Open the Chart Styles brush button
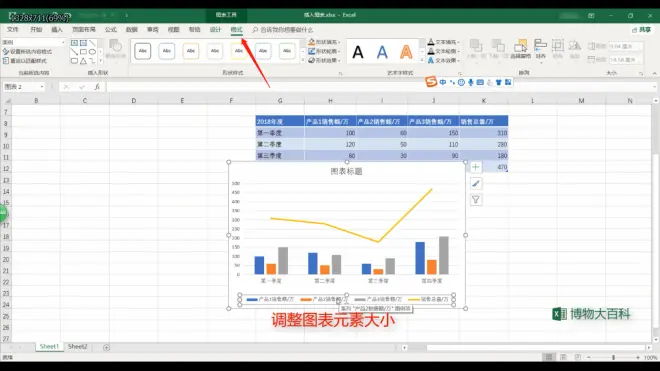The image size is (660, 371). click(x=476, y=184)
